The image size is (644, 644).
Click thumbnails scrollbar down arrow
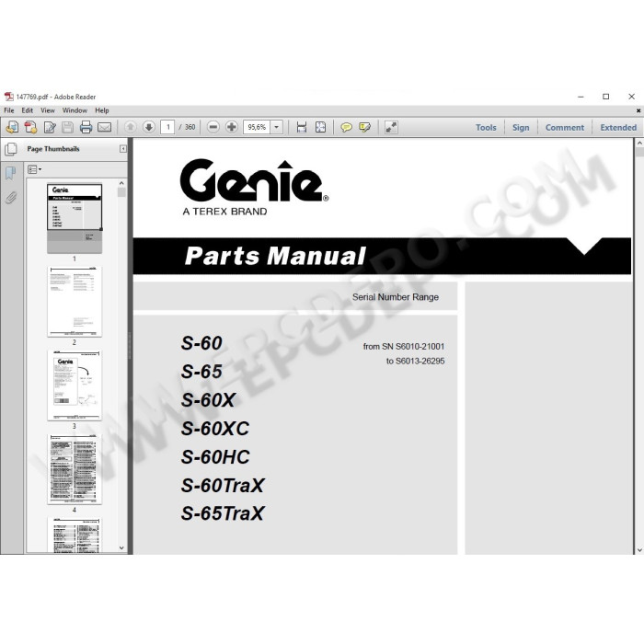121,547
